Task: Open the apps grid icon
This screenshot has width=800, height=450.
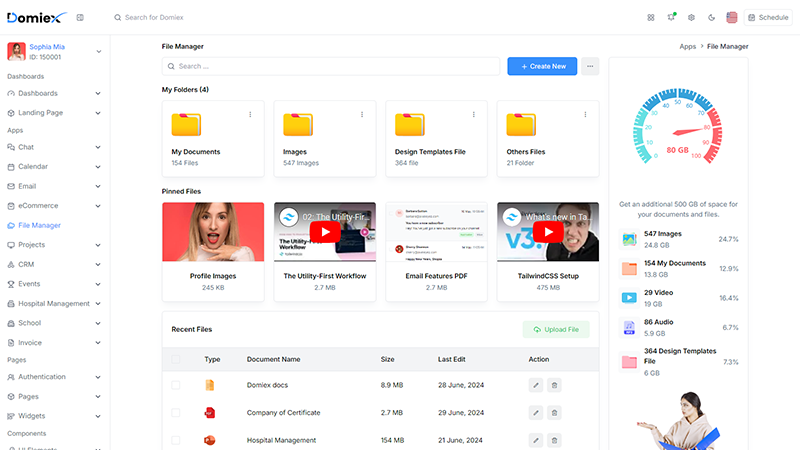Action: tap(651, 17)
